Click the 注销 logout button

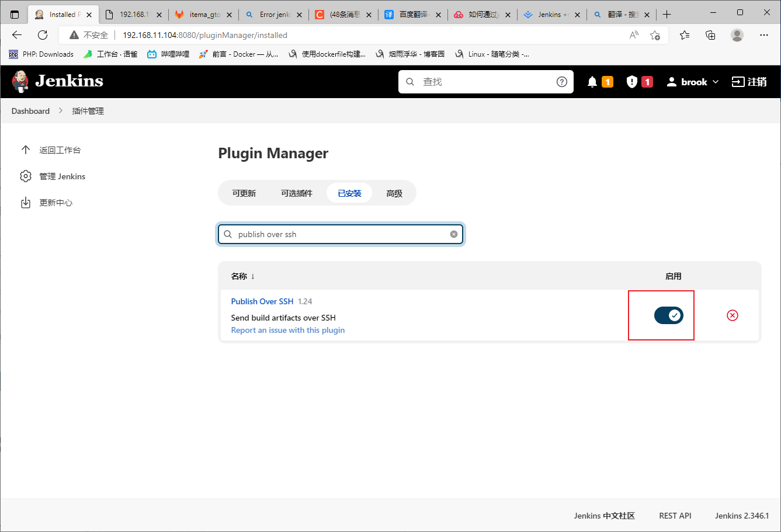point(749,82)
